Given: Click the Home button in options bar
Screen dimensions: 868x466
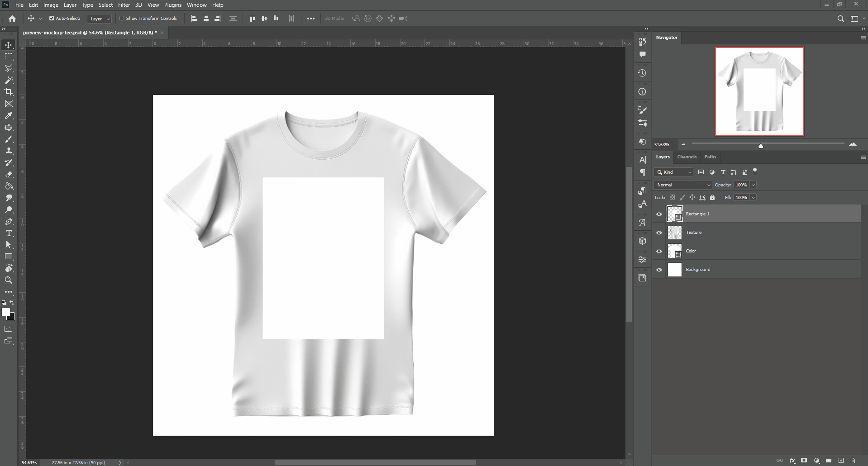Looking at the screenshot, I should coord(12,19).
